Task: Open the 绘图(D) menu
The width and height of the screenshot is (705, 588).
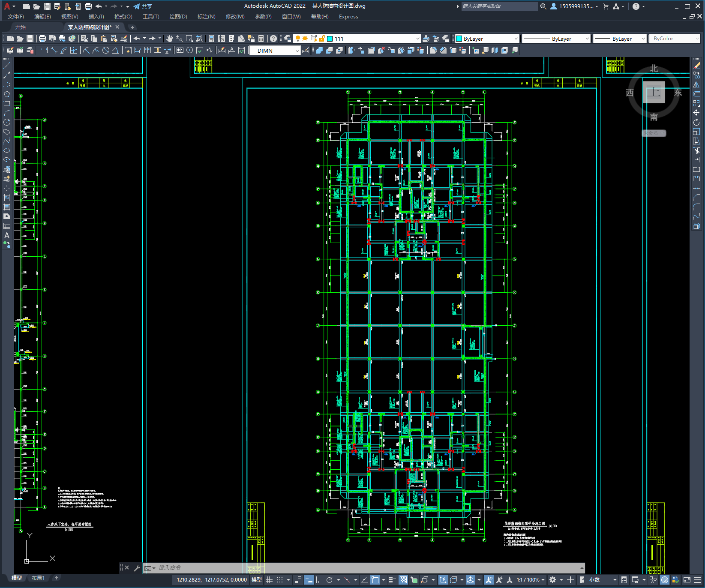Action: tap(178, 17)
